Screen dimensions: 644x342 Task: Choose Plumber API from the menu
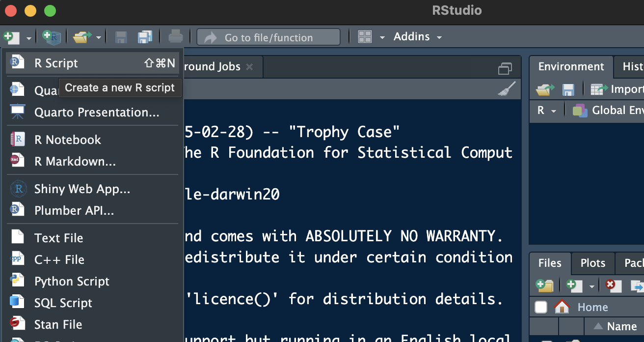(x=92, y=210)
